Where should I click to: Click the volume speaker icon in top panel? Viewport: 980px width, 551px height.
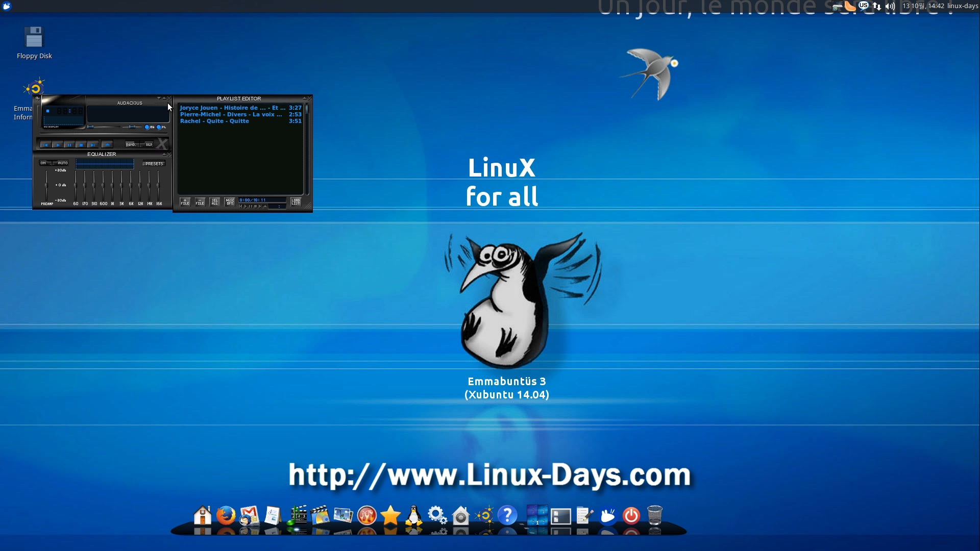[890, 6]
